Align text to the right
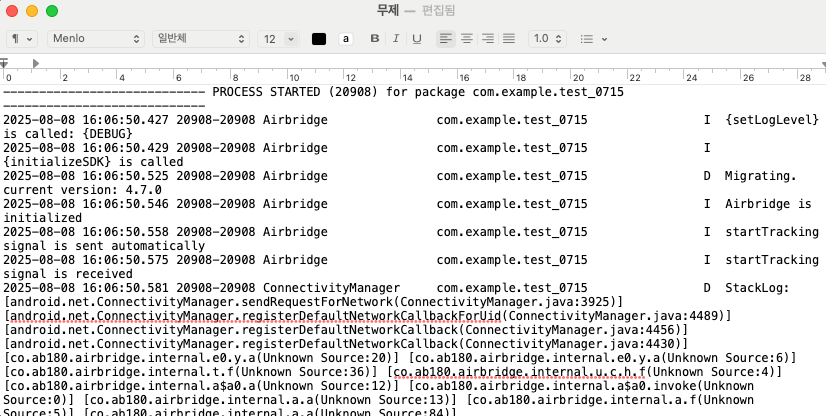 488,38
